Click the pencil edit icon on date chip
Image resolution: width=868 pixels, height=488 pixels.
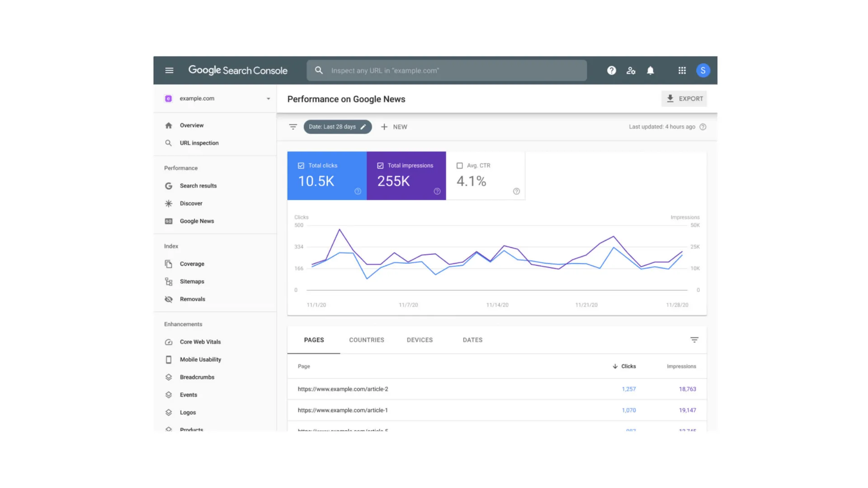363,127
